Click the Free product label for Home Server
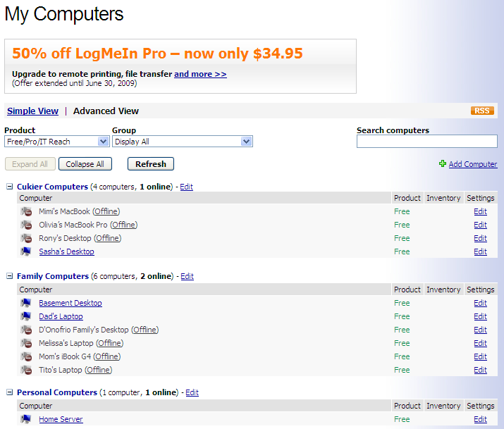Image resolution: width=504 pixels, height=429 pixels. [x=402, y=419]
